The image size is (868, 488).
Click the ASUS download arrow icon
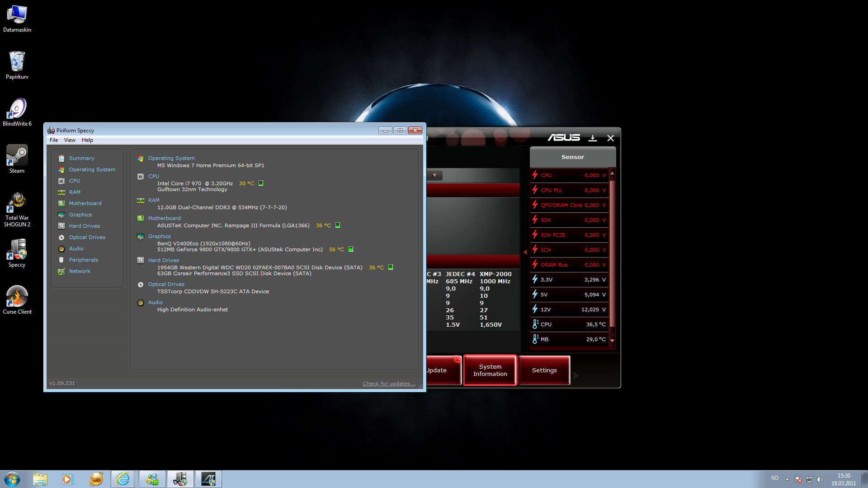tap(593, 138)
